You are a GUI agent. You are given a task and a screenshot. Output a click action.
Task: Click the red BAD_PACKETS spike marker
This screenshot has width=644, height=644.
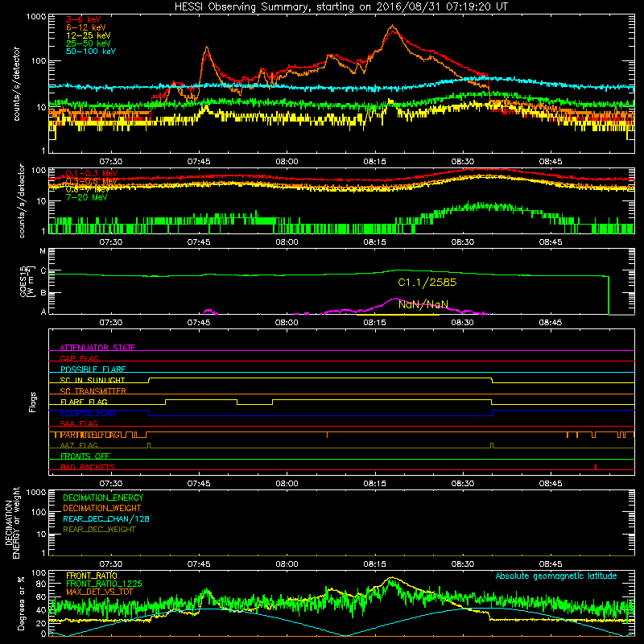[596, 467]
